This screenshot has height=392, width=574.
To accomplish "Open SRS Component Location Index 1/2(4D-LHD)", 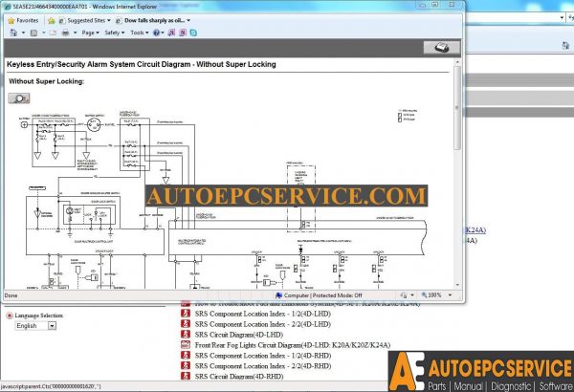I will coord(263,314).
